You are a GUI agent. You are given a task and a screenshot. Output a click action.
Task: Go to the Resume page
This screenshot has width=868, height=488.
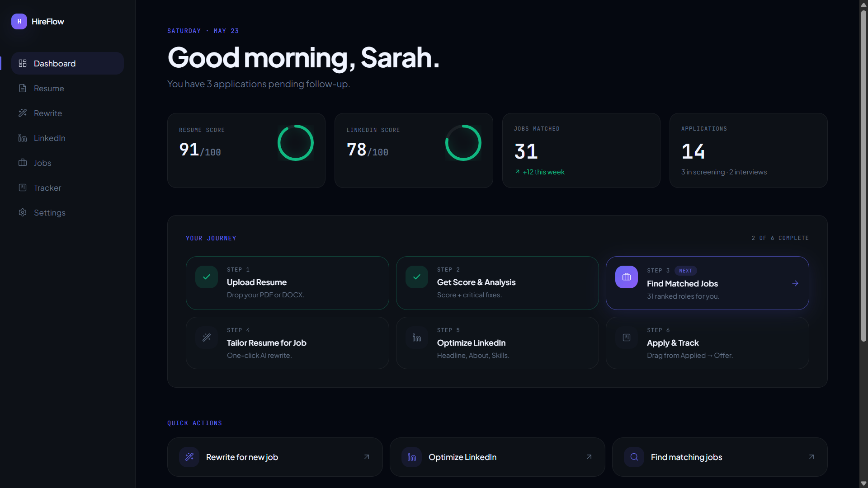click(x=67, y=88)
